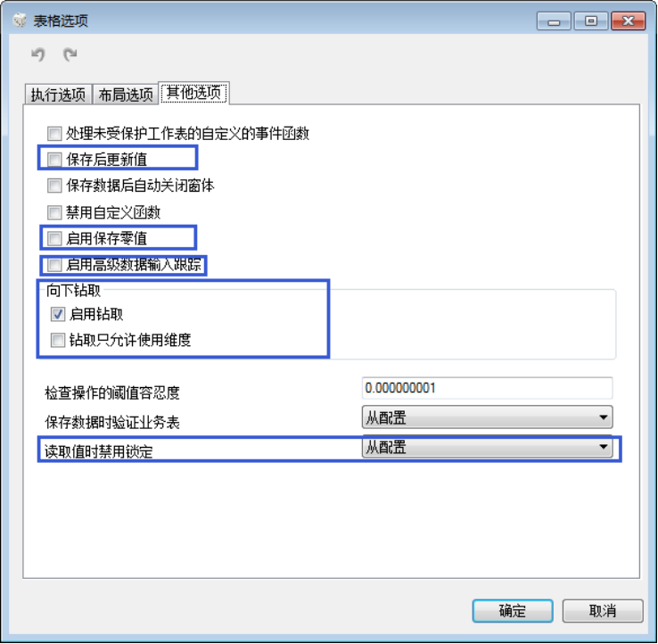Viewport: 658px width, 644px height.
Task: Toggle 启用保存零值 checkbox
Action: point(54,238)
